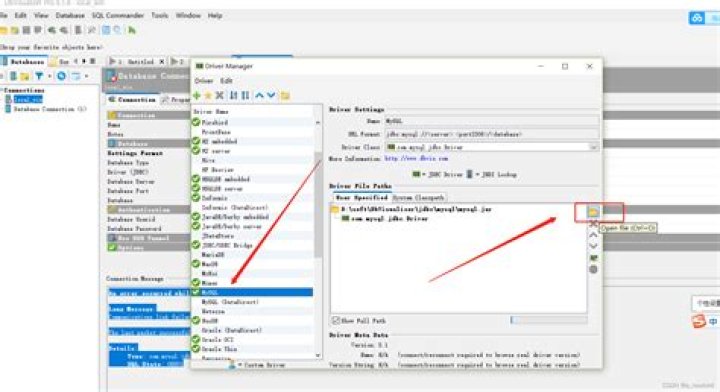Viewport: 720px width, 392px height.
Task: Toggle the Show Full Path checkbox
Action: (336, 320)
